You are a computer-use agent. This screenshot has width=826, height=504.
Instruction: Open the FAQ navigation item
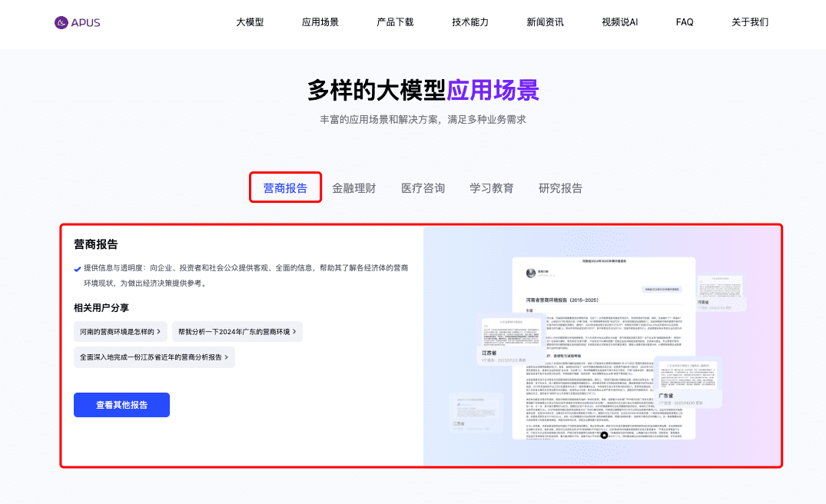(x=684, y=22)
